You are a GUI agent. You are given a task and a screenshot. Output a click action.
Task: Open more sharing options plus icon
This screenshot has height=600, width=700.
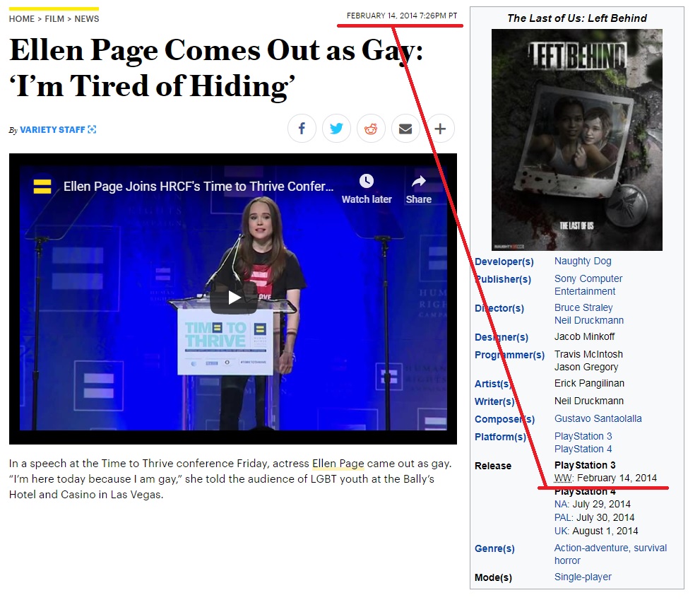(440, 129)
